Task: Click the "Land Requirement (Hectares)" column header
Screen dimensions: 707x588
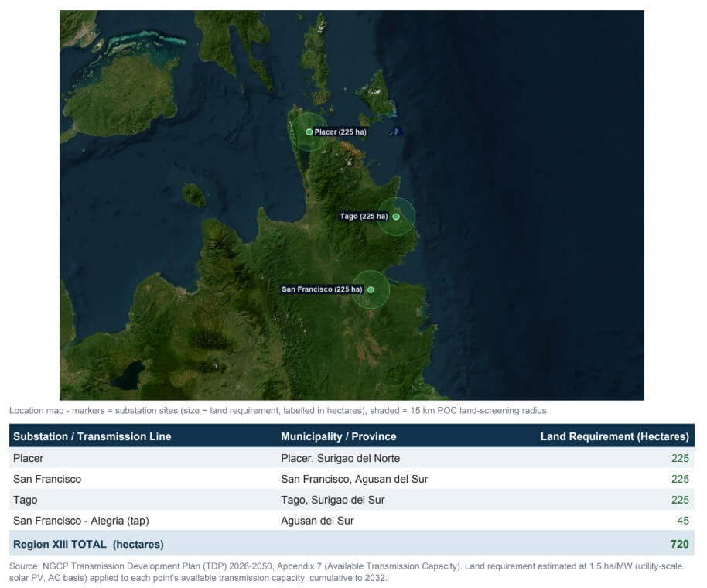Action: pos(615,436)
